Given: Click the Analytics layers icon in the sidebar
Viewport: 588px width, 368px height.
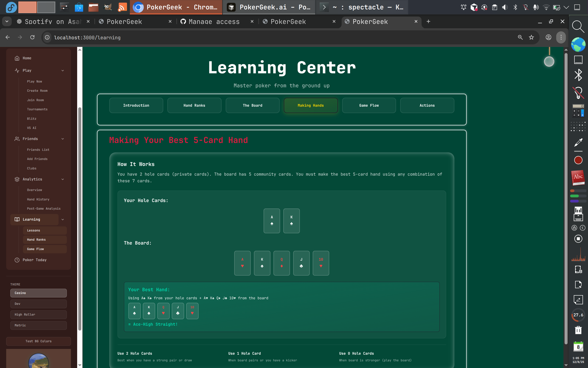Looking at the screenshot, I should pyautogui.click(x=17, y=179).
